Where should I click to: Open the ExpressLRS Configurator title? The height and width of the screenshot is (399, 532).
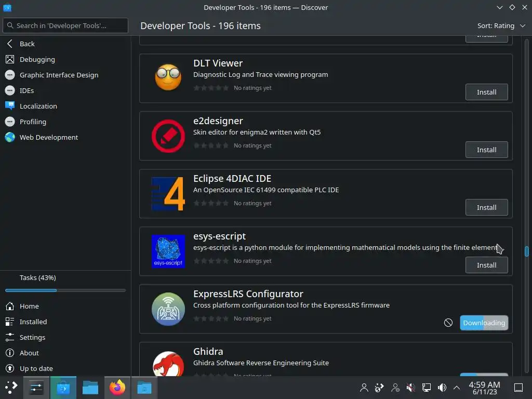(x=248, y=294)
